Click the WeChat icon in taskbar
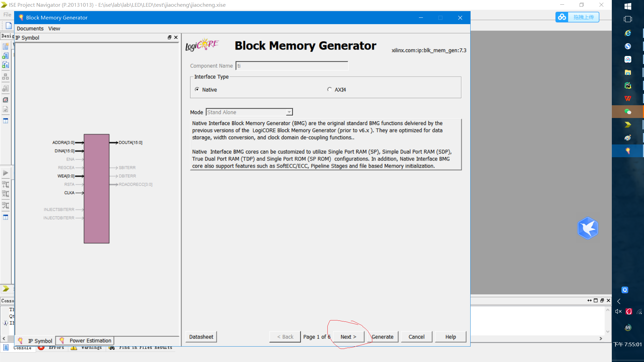Viewport: 644px width, 362px height. click(x=628, y=112)
